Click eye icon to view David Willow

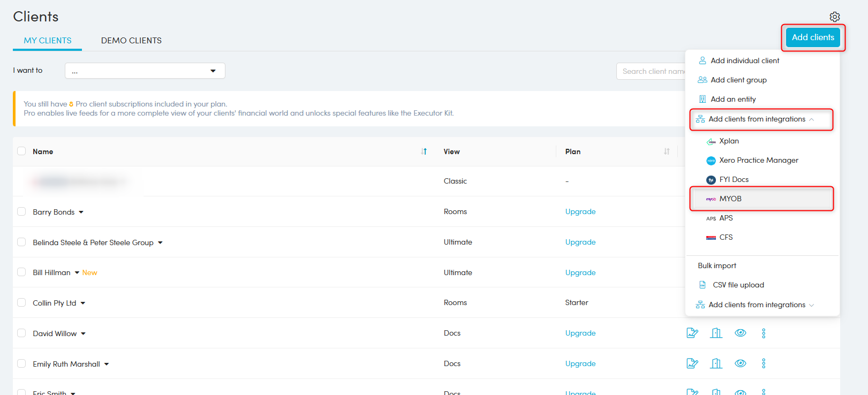(740, 333)
